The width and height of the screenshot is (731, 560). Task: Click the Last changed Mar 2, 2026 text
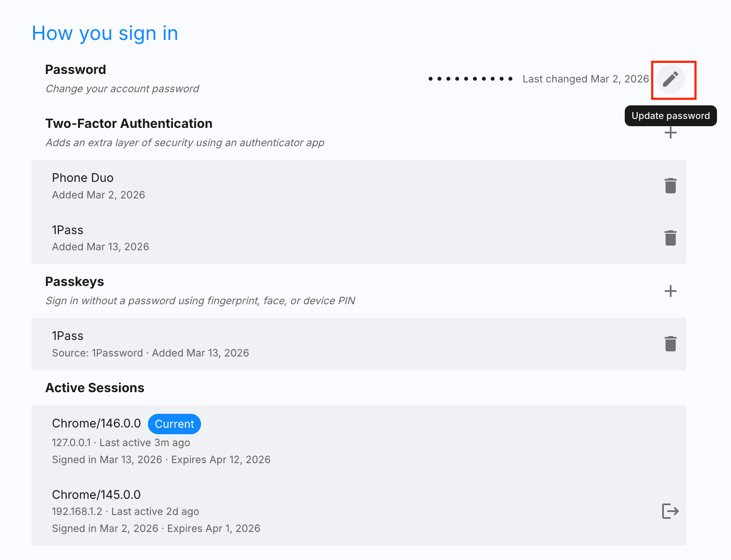[x=585, y=79]
